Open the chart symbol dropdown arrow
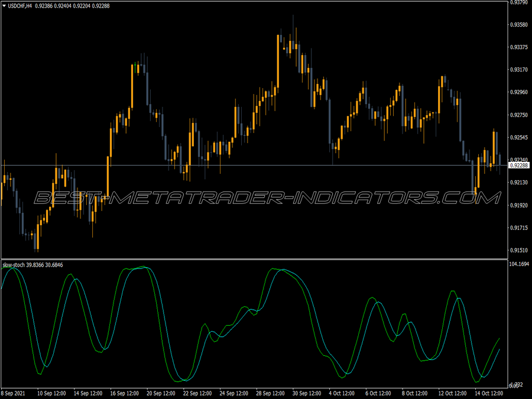 point(4,6)
